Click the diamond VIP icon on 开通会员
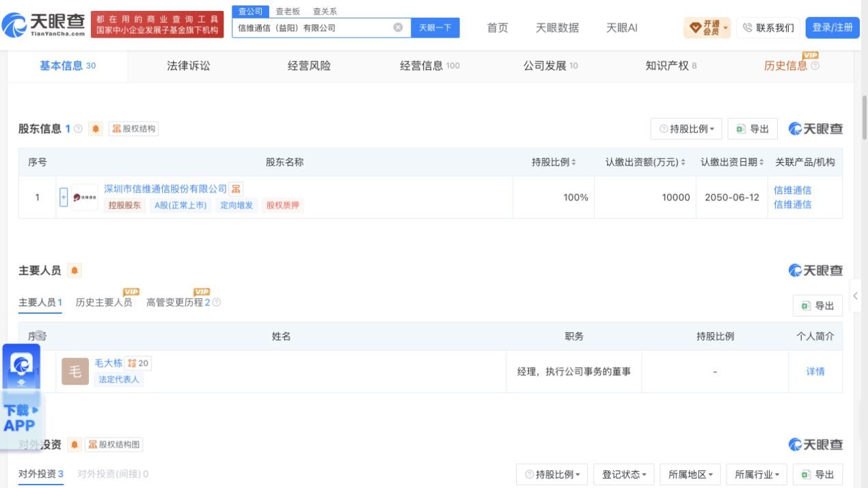 coord(695,27)
